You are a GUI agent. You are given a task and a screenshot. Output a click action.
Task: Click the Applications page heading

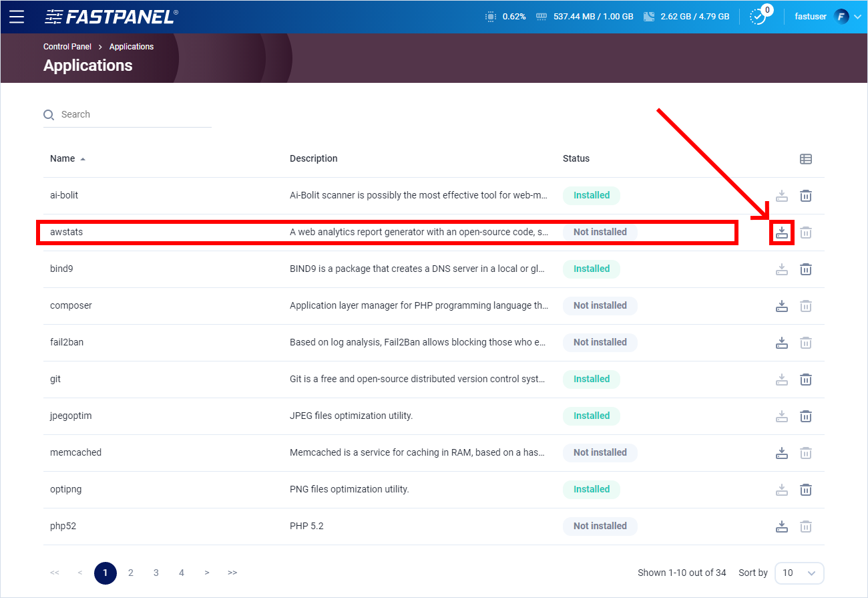(x=88, y=65)
